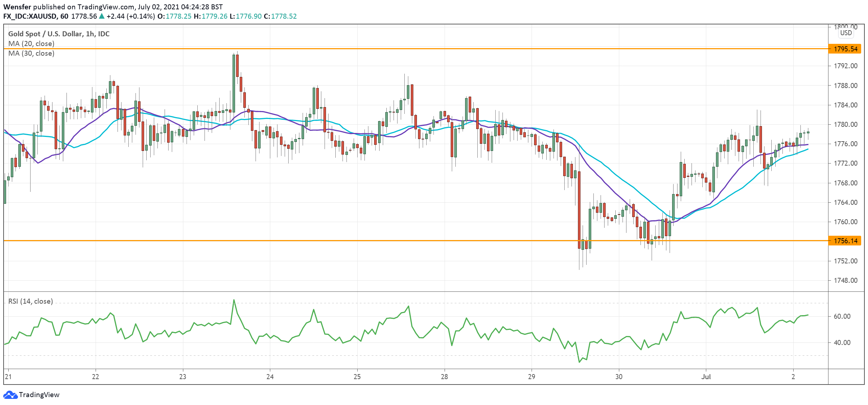Select the orange 1795.54 price label
868x405 pixels.
pyautogui.click(x=845, y=49)
